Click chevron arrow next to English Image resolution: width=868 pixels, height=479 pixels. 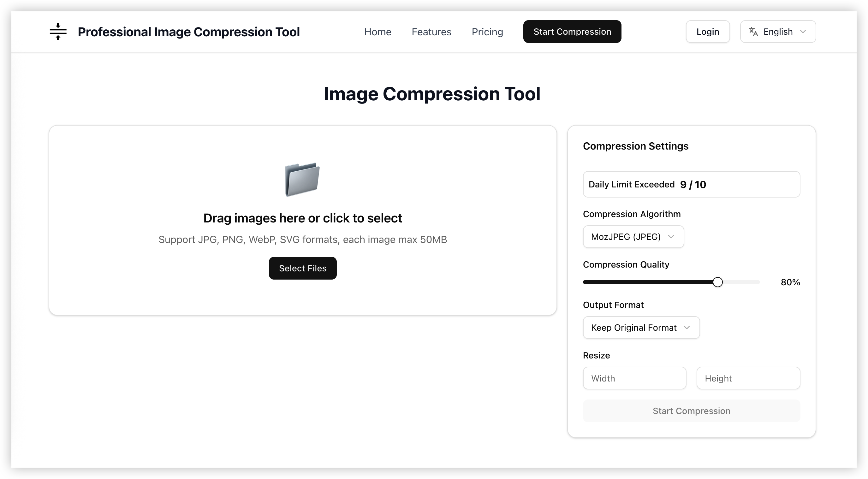click(803, 32)
